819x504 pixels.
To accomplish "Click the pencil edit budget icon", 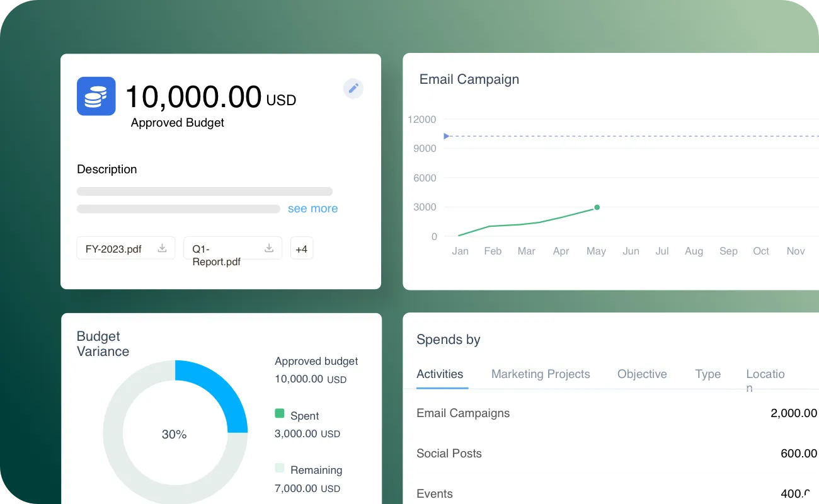I will click(353, 88).
